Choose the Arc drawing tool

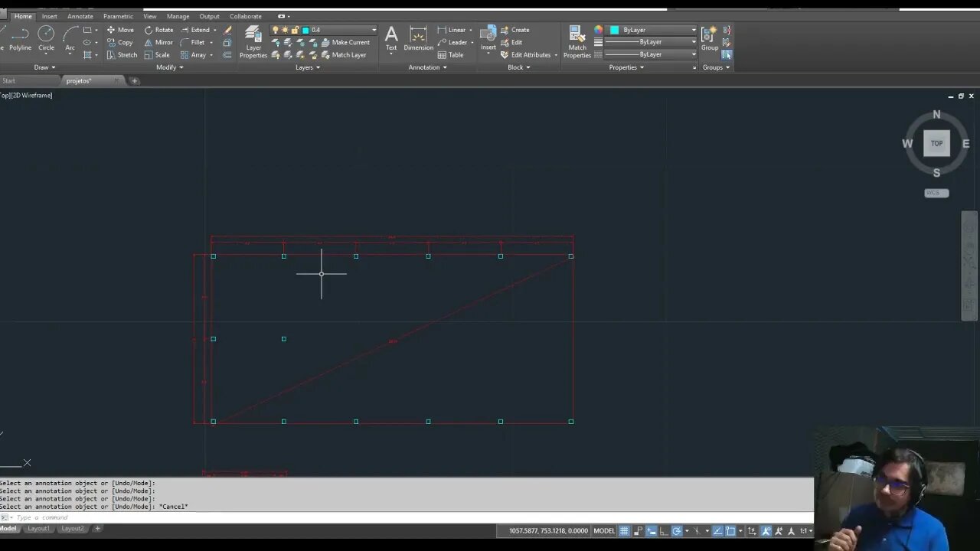70,38
